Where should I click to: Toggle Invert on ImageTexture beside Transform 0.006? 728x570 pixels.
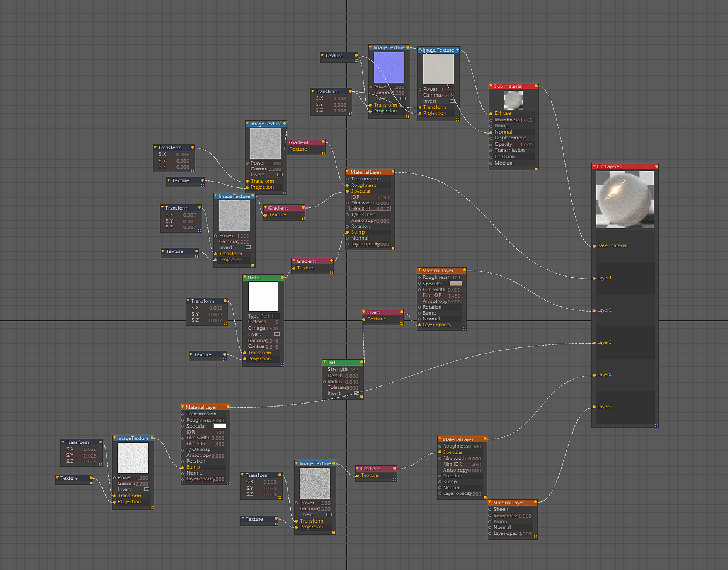pyautogui.click(x=280, y=175)
